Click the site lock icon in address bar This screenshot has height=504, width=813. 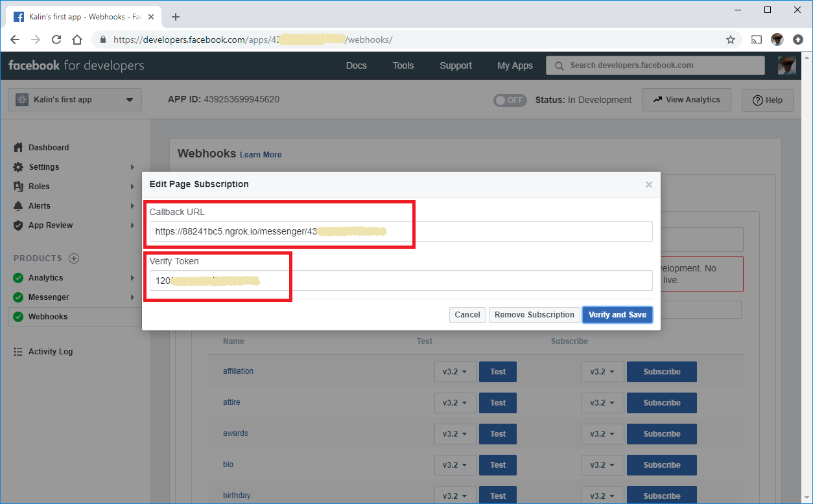point(103,40)
